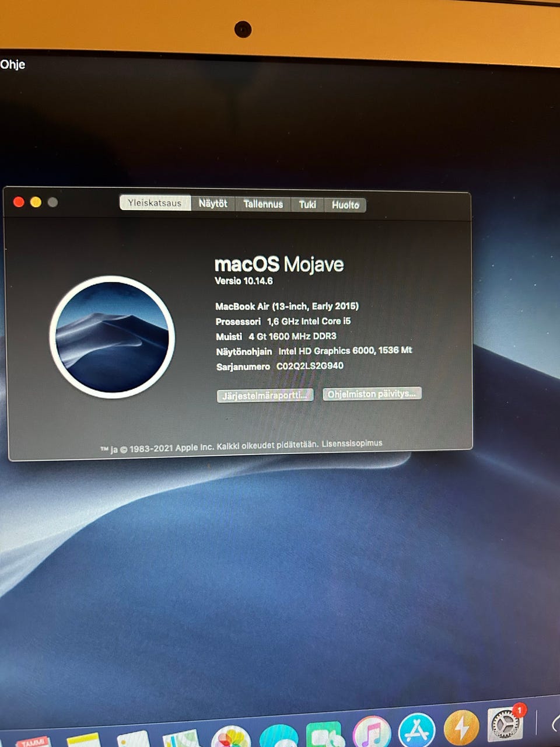Close the About This Mac window

point(19,202)
